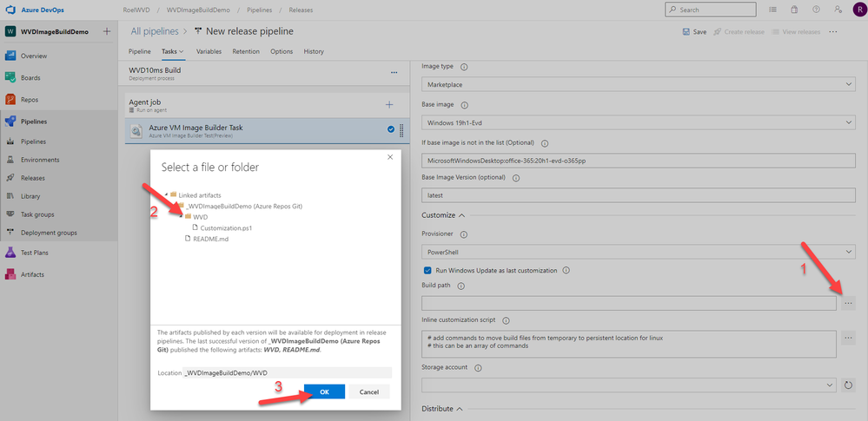Switch to the Options tab
Image resolution: width=868 pixels, height=421 pixels.
coord(282,51)
